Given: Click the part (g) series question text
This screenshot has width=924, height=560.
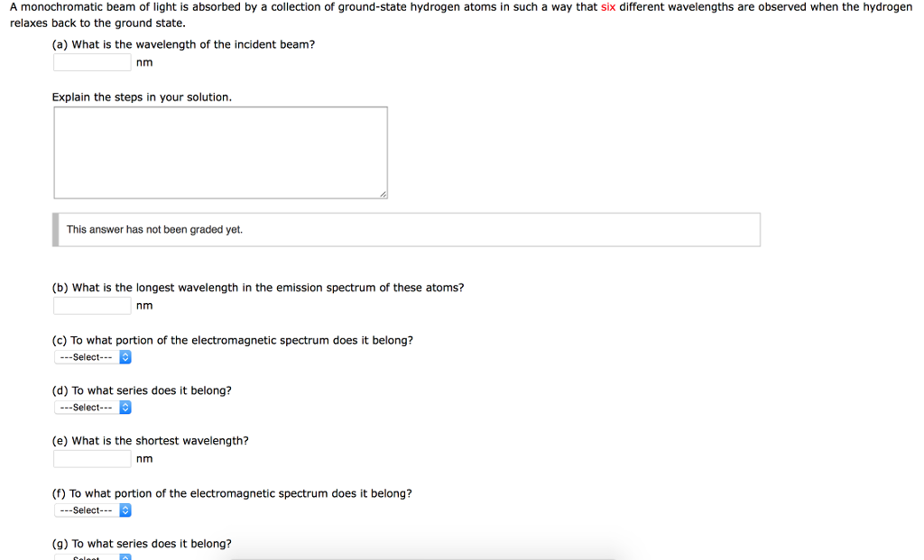Looking at the screenshot, I should [142, 544].
